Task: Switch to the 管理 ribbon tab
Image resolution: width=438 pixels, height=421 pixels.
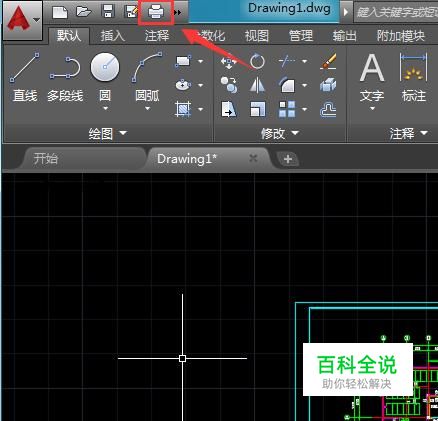Action: pyautogui.click(x=301, y=36)
